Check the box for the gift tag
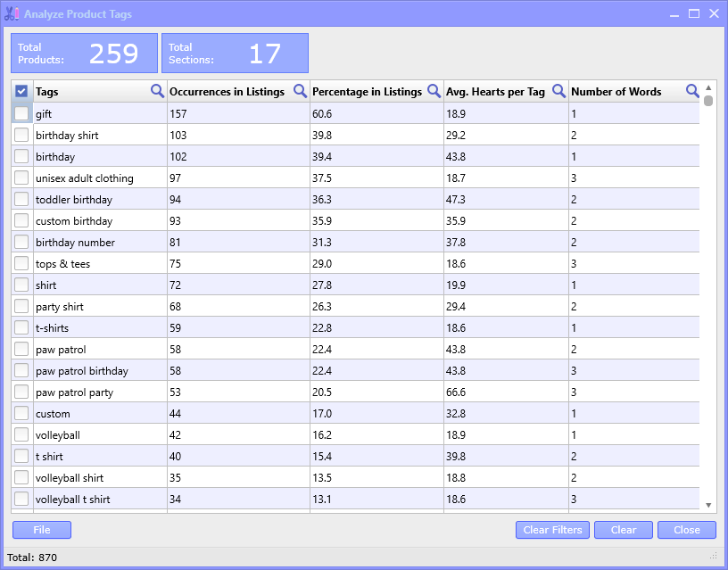 (x=21, y=113)
